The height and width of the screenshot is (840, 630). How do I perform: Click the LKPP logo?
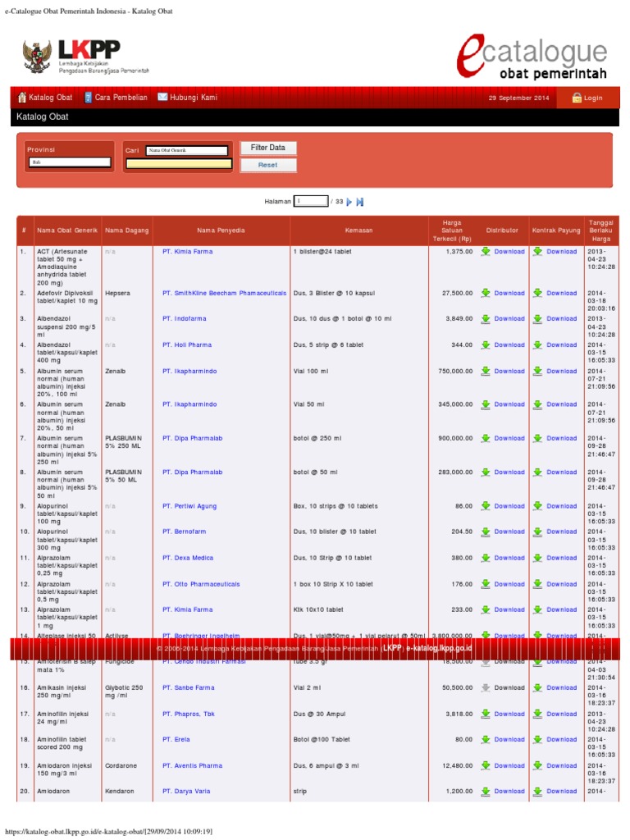(85, 56)
